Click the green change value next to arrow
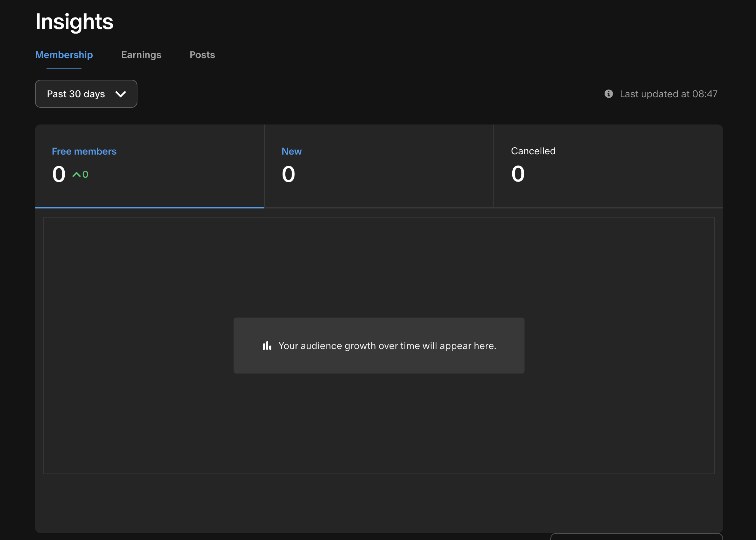The height and width of the screenshot is (540, 756). pyautogui.click(x=85, y=175)
